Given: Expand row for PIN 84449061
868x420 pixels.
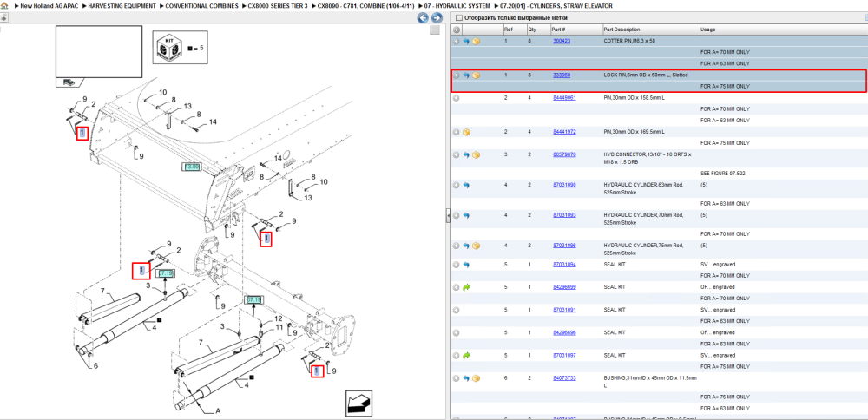Looking at the screenshot, I should pos(457,98).
